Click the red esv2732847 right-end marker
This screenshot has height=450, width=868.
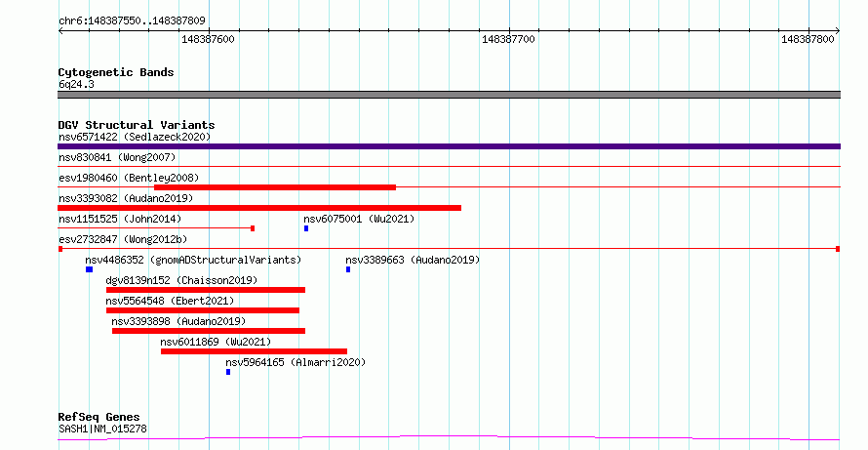[x=838, y=249]
